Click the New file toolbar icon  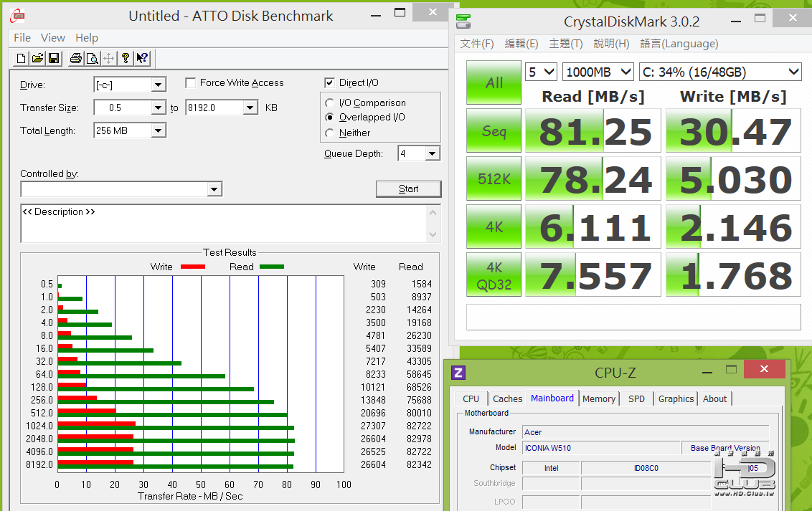coord(21,58)
